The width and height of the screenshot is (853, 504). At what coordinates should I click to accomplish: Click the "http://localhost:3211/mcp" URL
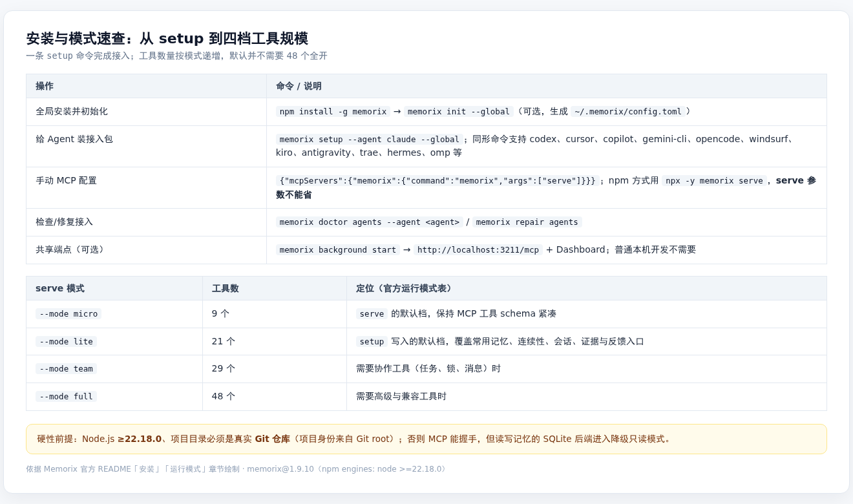[478, 250]
